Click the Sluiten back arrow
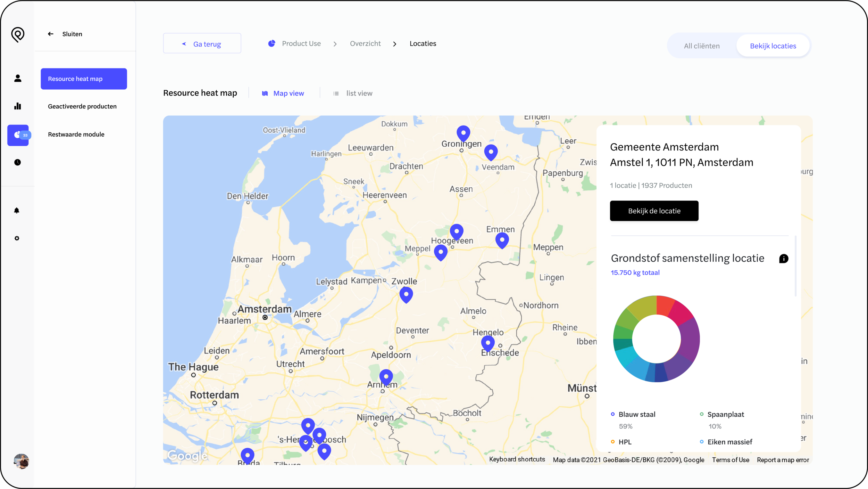The image size is (868, 489). (51, 34)
